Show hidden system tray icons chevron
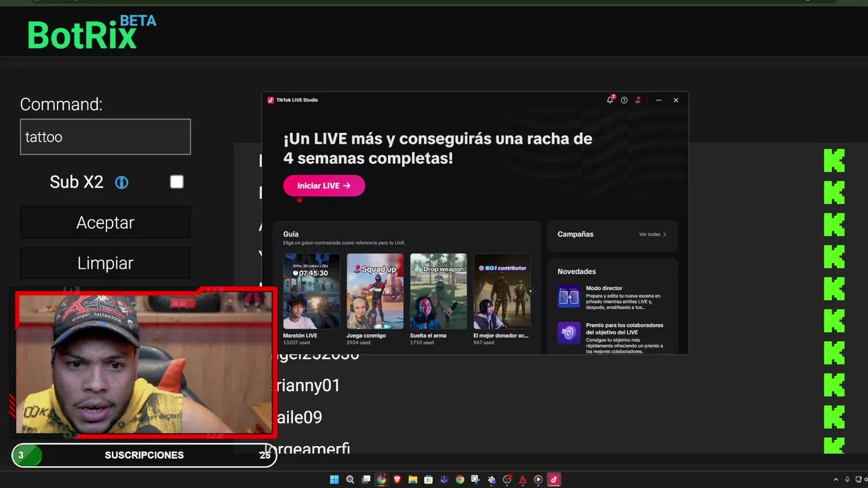This screenshot has width=868, height=488. [x=835, y=479]
